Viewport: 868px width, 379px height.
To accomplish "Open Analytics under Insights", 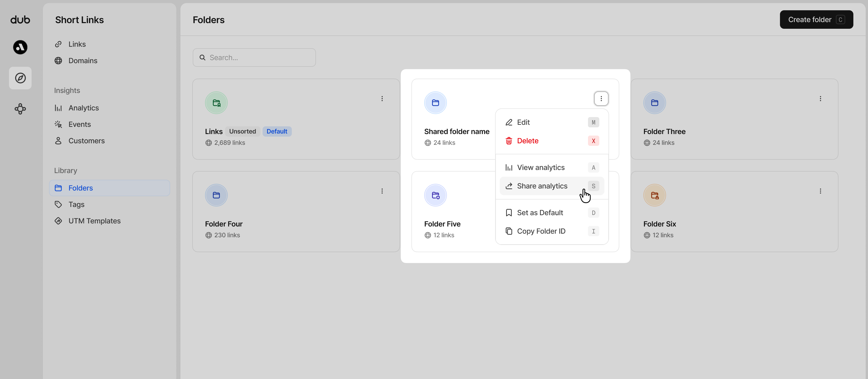I will pos(84,108).
